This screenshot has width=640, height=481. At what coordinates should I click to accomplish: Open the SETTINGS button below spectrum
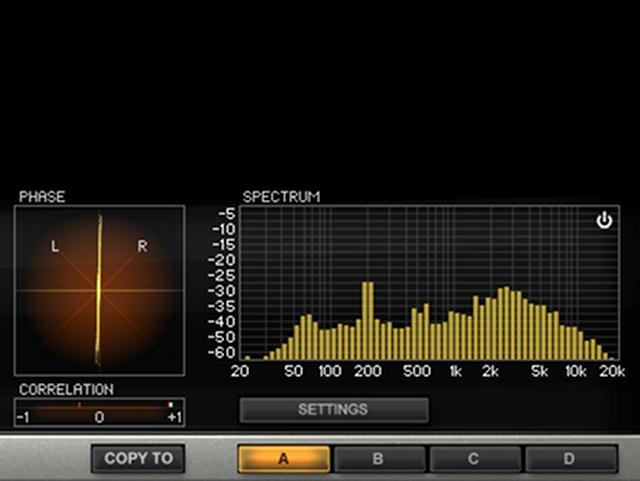334,410
